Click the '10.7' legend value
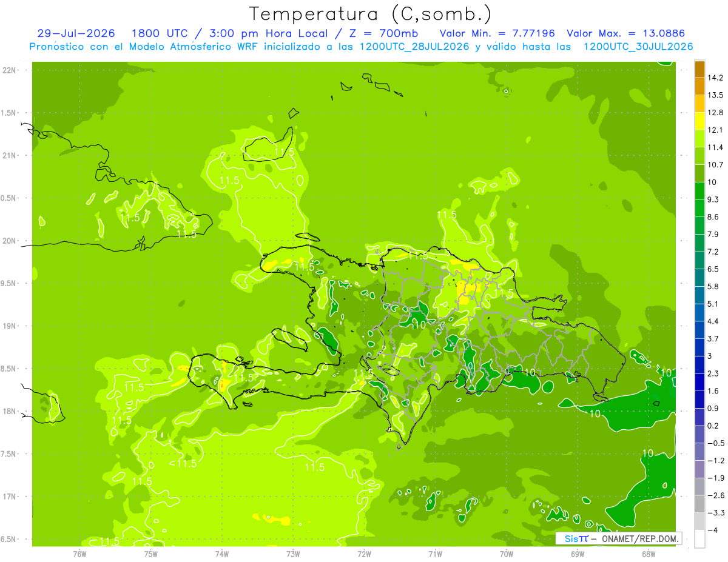Image resolution: width=728 pixels, height=562 pixels. (x=716, y=165)
